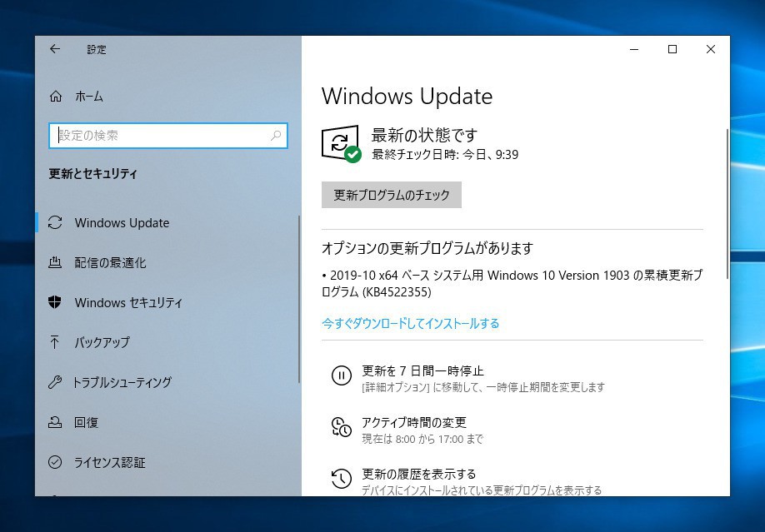
Task: Click the Windows Update sync icon in the sidebar
Action: click(55, 222)
